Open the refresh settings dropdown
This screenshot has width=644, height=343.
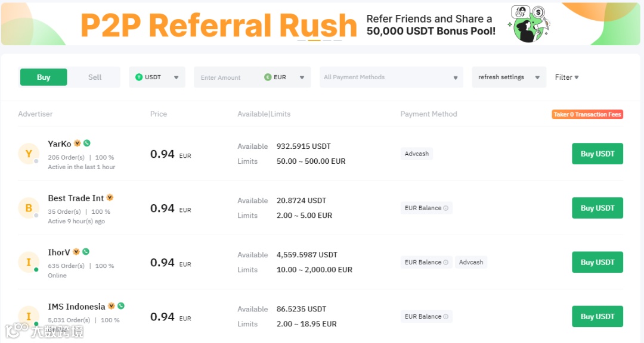point(509,77)
